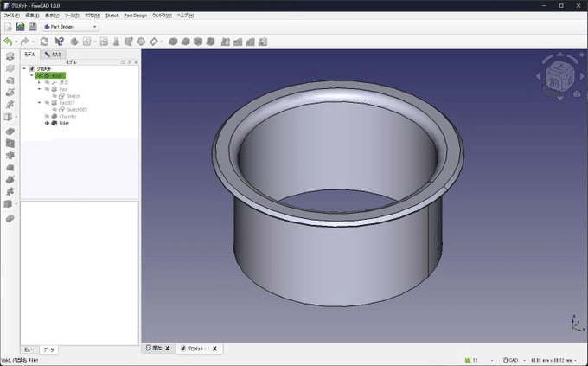Click the grey capsule icon at the bottom of the left toolbar

pyautogui.click(x=10, y=218)
